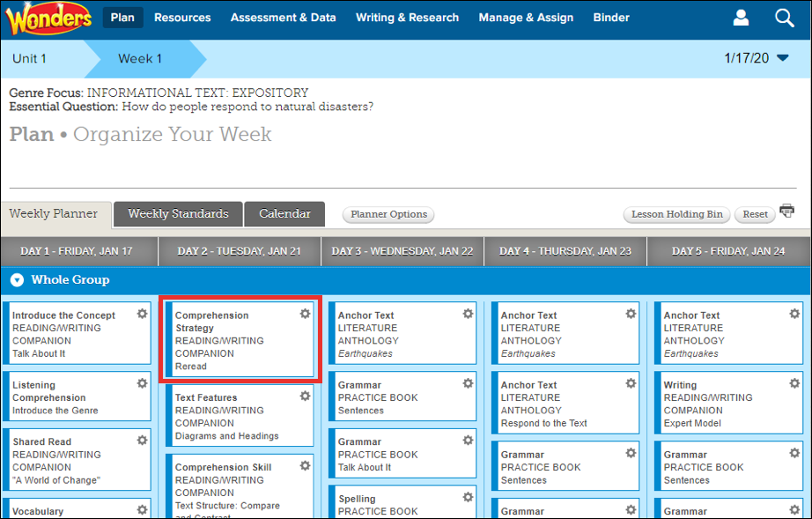Open gear settings for Comprehension Strategy card
Image resolution: width=812 pixels, height=519 pixels.
click(x=305, y=314)
